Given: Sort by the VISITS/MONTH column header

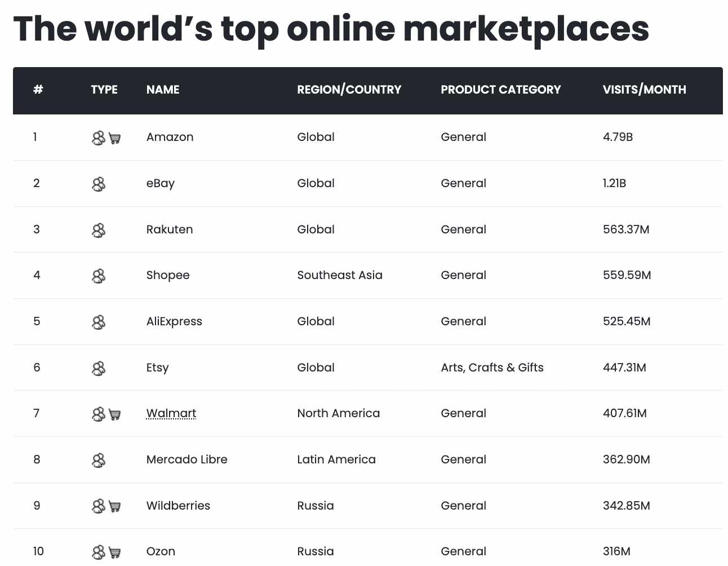Looking at the screenshot, I should coord(644,90).
